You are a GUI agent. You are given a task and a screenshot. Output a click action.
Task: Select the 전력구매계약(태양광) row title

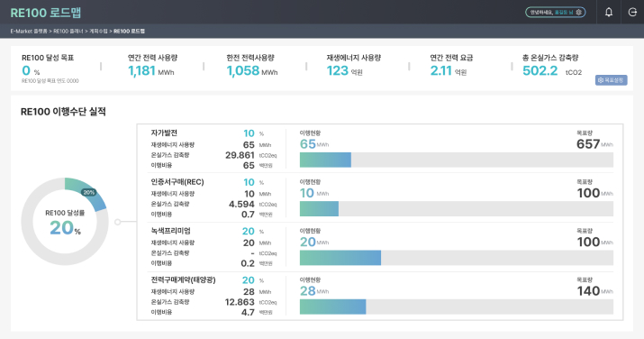click(x=183, y=279)
